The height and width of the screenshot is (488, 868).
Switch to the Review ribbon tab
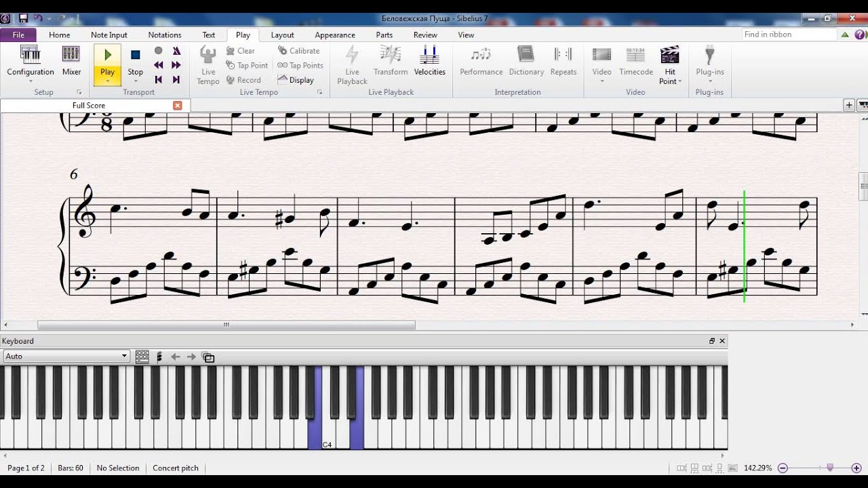[425, 35]
